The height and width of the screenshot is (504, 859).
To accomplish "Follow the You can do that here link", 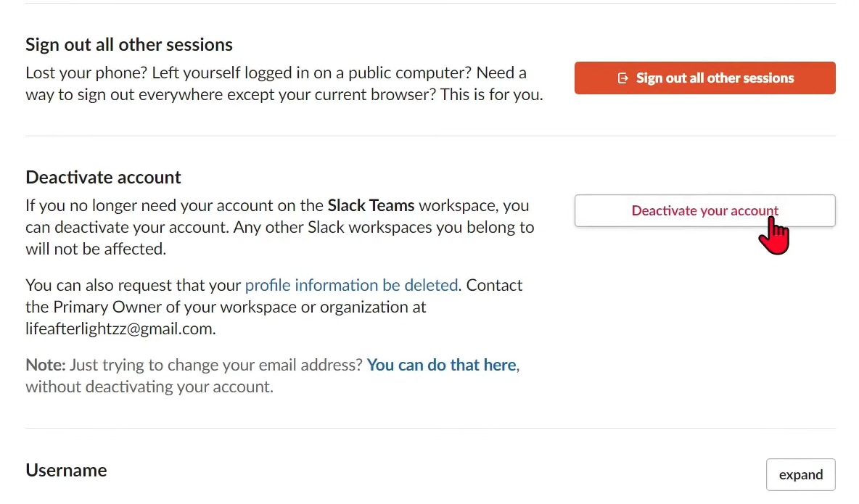I will click(x=441, y=365).
